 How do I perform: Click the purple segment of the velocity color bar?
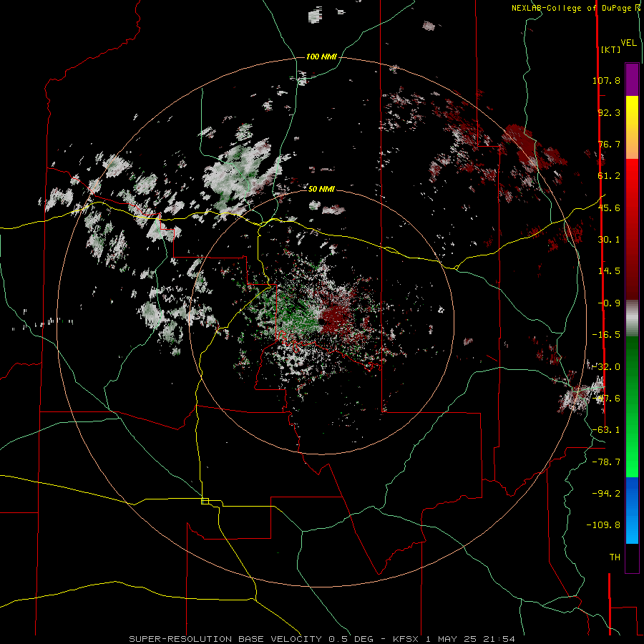(x=632, y=80)
